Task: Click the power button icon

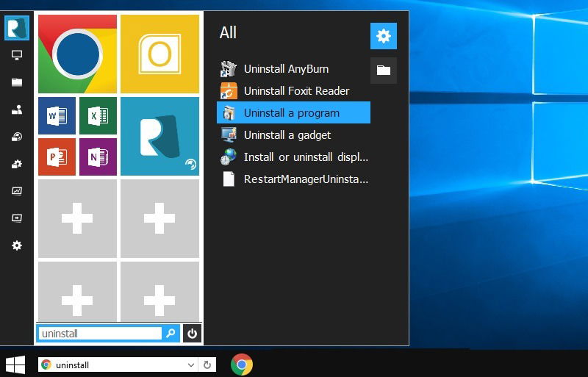Action: (x=192, y=333)
